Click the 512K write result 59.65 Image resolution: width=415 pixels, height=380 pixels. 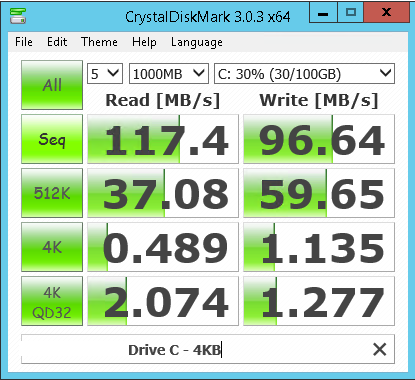point(319,193)
